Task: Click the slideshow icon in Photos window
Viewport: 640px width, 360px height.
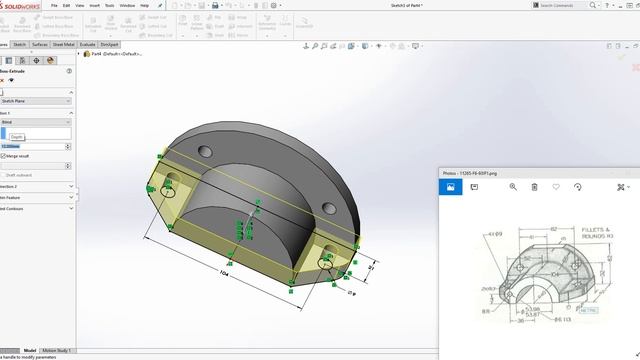Action: (x=474, y=187)
